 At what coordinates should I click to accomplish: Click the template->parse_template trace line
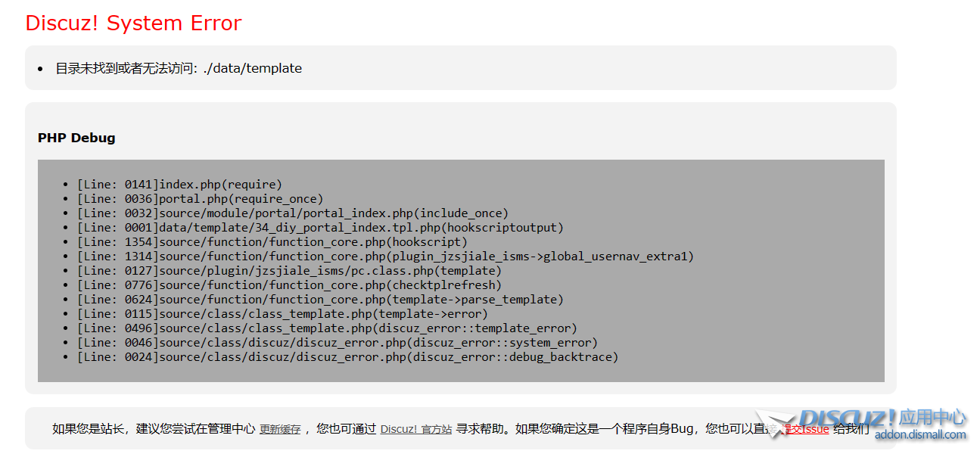(320, 299)
